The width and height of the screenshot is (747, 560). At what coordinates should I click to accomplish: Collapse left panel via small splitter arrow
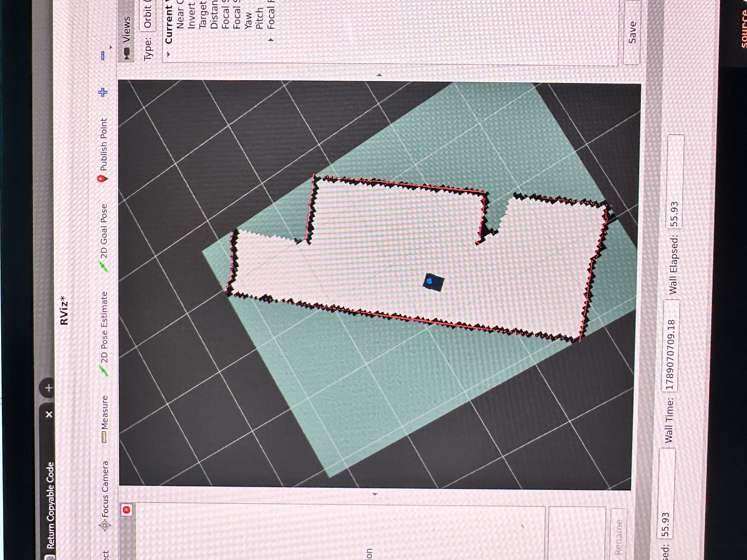coord(374,494)
